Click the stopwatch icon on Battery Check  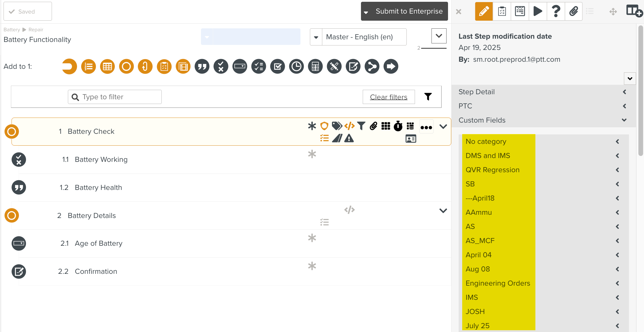pyautogui.click(x=398, y=126)
